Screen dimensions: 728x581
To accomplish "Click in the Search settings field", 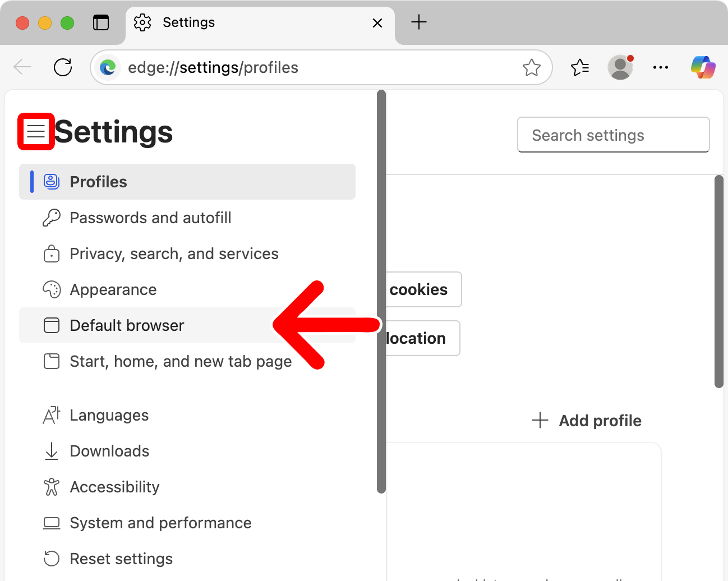I will coord(613,135).
